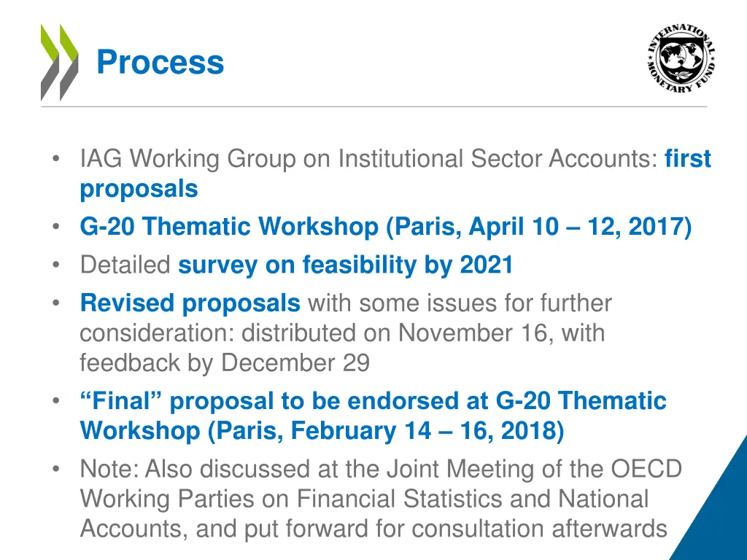Click the bullet point before 'Revised proposals'
The width and height of the screenshot is (747, 560).
(x=56, y=303)
